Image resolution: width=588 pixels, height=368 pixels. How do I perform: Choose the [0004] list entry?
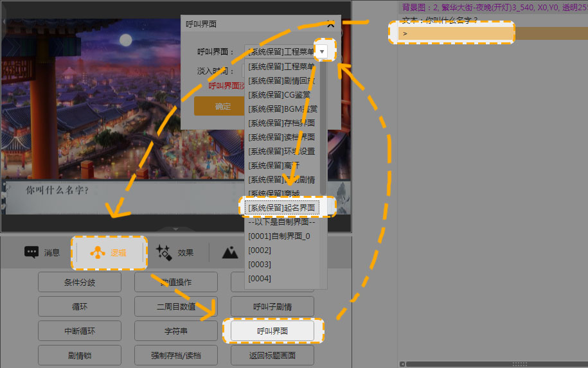(260, 278)
